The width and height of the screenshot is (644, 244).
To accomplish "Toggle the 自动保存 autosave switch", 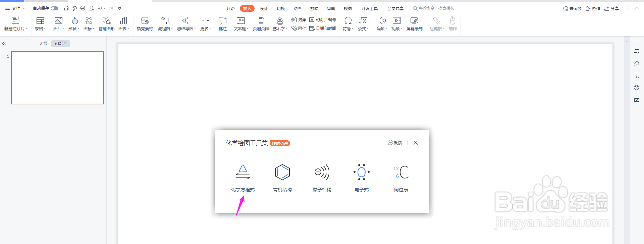I will click(54, 8).
